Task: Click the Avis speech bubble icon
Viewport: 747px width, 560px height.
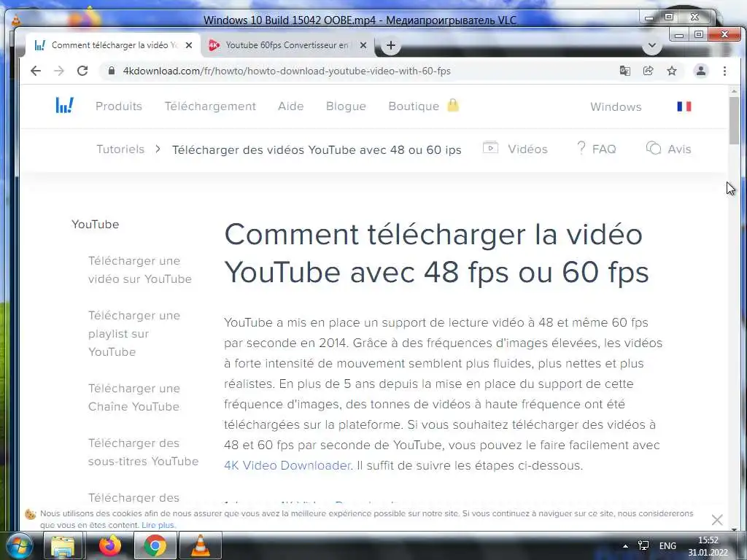Action: tap(653, 147)
